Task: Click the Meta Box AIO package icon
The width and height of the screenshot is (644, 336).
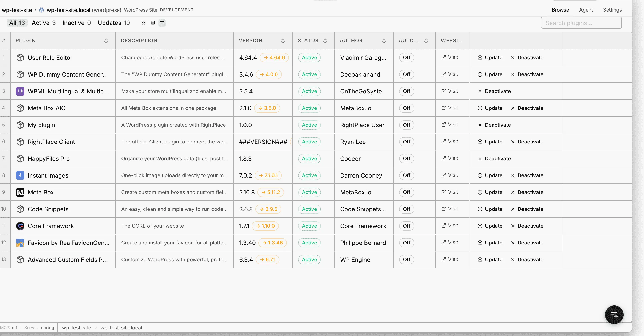Action: click(20, 108)
